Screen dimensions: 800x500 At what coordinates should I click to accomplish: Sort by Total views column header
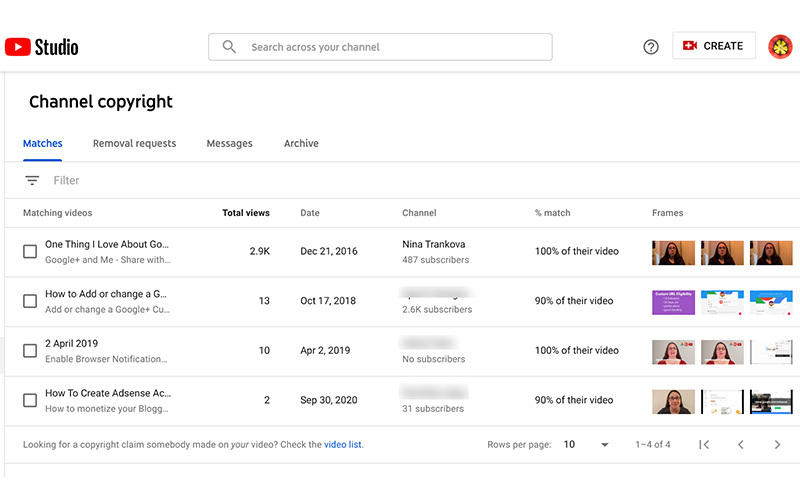pos(246,213)
